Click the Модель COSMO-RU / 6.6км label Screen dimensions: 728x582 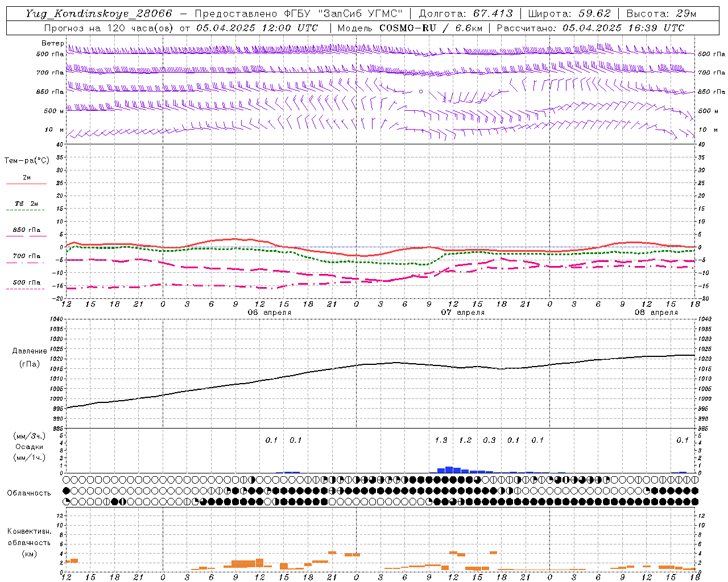pos(410,28)
